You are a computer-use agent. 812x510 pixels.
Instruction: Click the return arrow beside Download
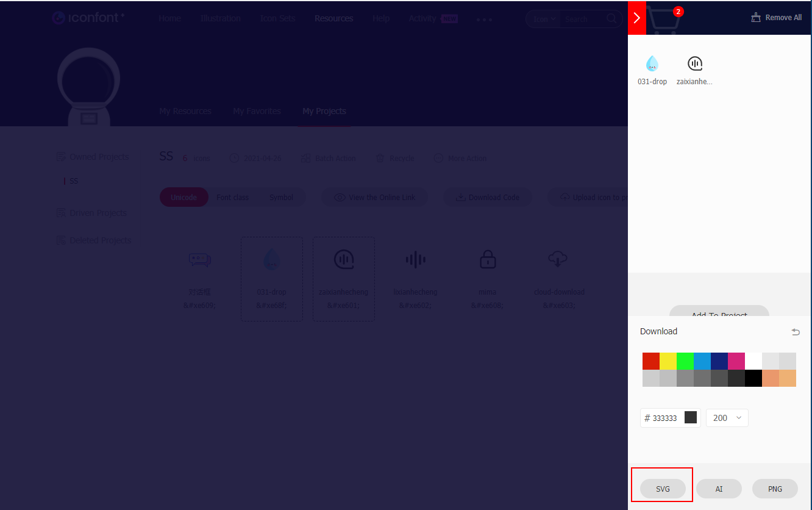pos(796,332)
